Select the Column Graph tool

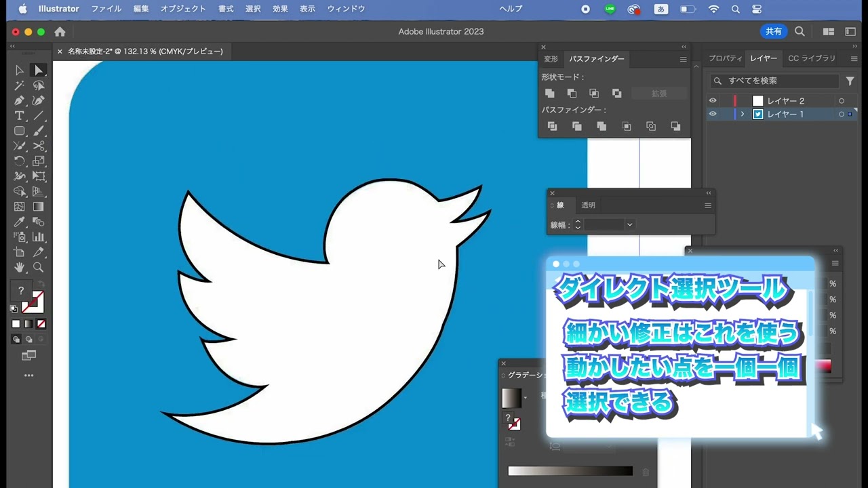[x=39, y=237]
